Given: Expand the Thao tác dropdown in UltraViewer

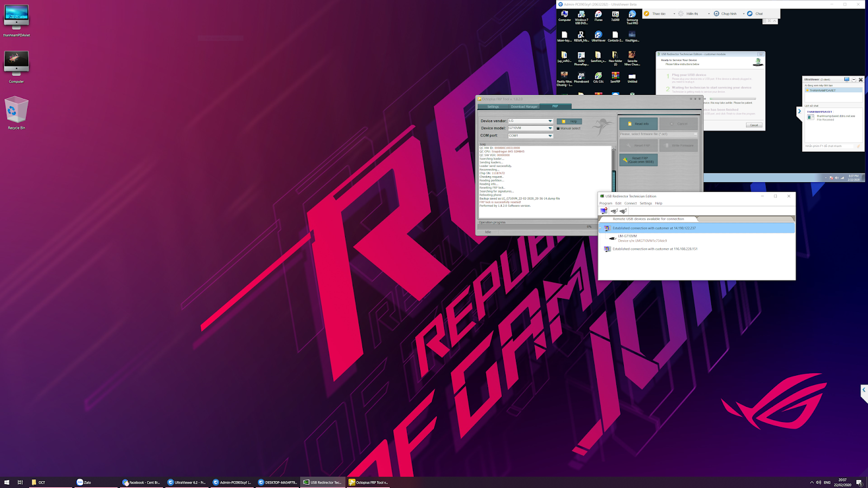Looking at the screenshot, I should click(674, 14).
